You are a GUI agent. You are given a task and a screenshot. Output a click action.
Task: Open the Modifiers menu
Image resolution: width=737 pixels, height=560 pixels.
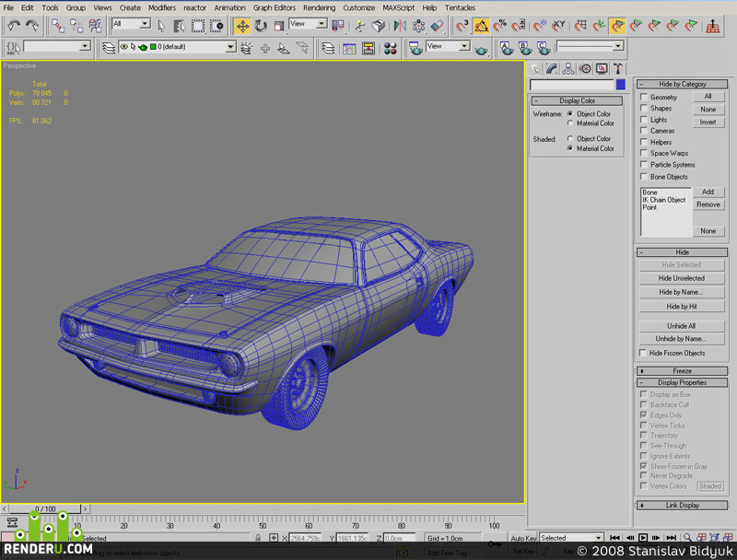click(162, 7)
